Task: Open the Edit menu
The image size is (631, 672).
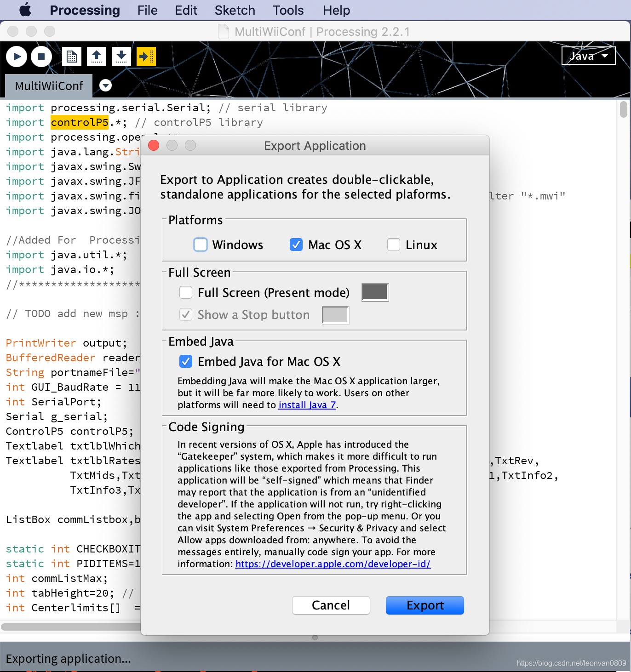Action: (x=186, y=10)
